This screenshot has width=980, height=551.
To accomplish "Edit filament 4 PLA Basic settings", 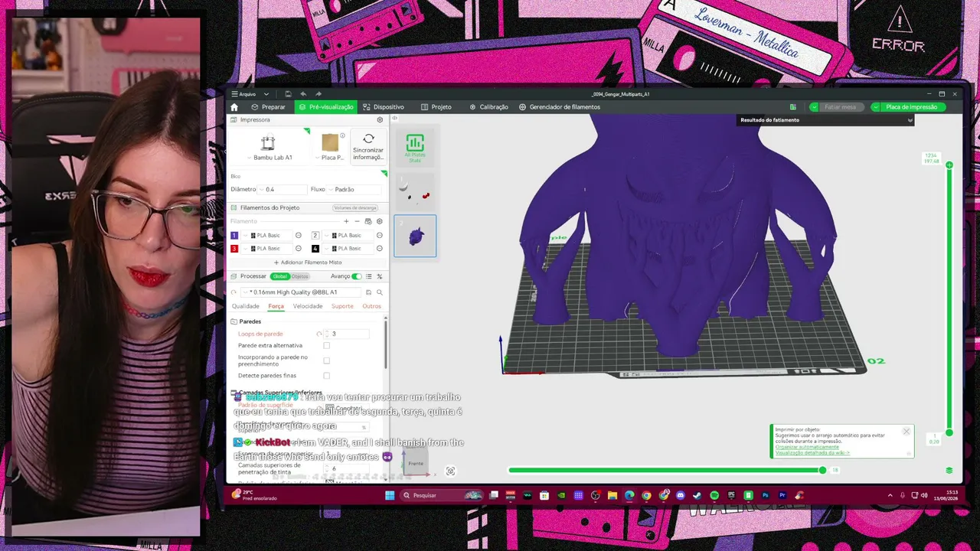I will [x=379, y=249].
